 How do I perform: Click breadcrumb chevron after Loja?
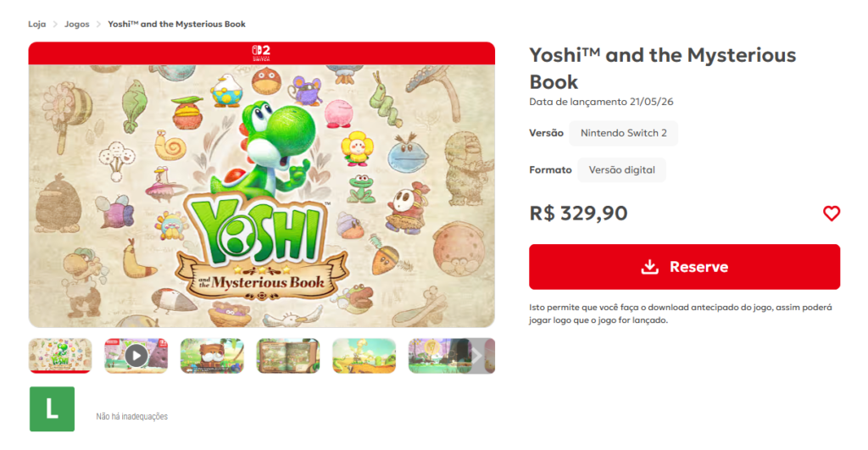click(x=55, y=25)
